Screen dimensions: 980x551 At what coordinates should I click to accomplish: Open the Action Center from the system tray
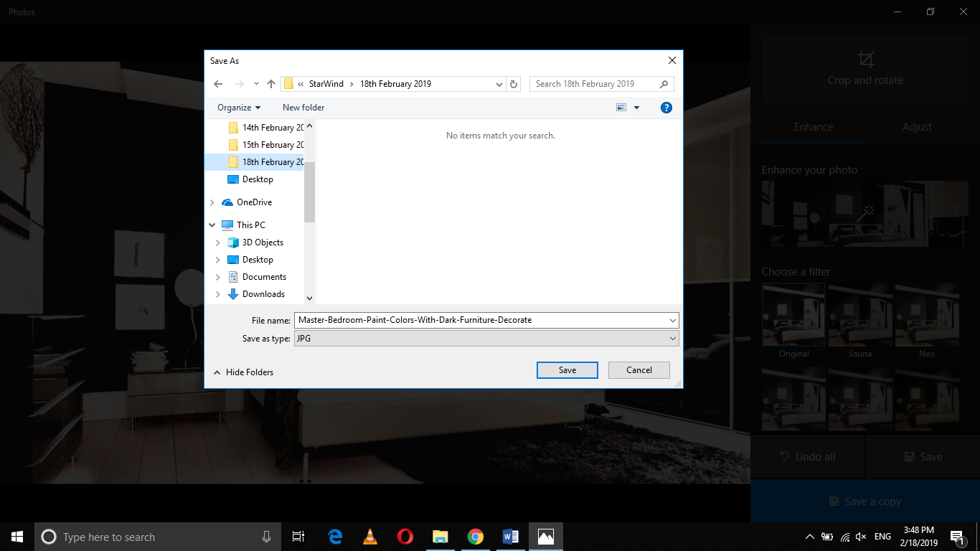(x=957, y=536)
